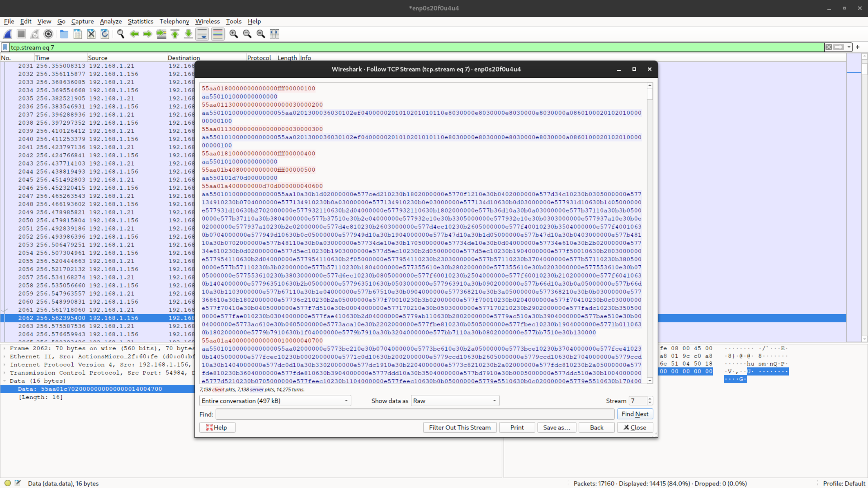Start a new live capture with the shark fin icon
The width and height of the screenshot is (868, 488).
tap(8, 34)
